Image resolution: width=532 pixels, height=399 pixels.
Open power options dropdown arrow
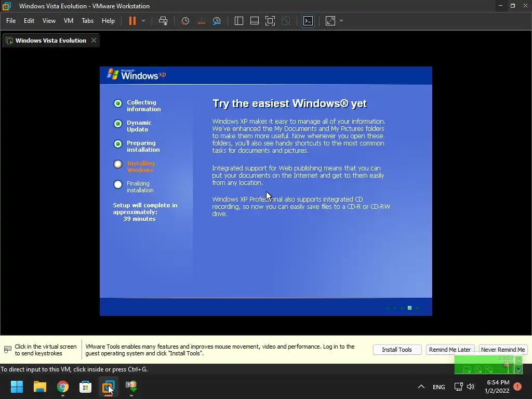[143, 21]
